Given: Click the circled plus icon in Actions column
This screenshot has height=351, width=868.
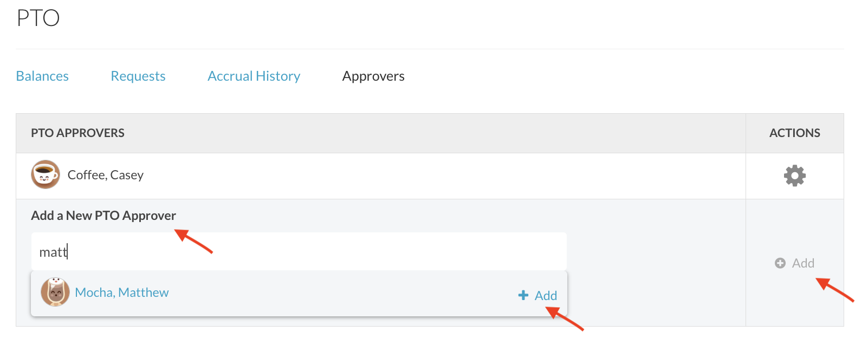Looking at the screenshot, I should tap(780, 263).
